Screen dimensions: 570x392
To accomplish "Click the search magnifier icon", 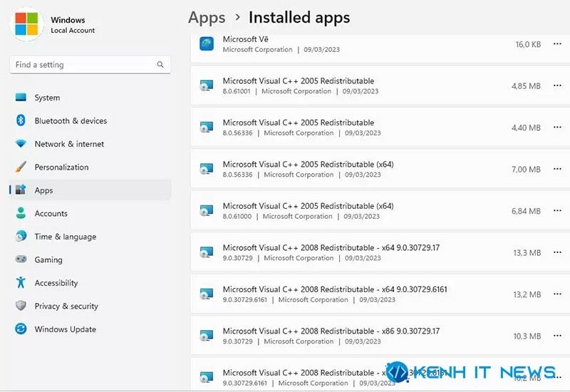I will pos(160,65).
